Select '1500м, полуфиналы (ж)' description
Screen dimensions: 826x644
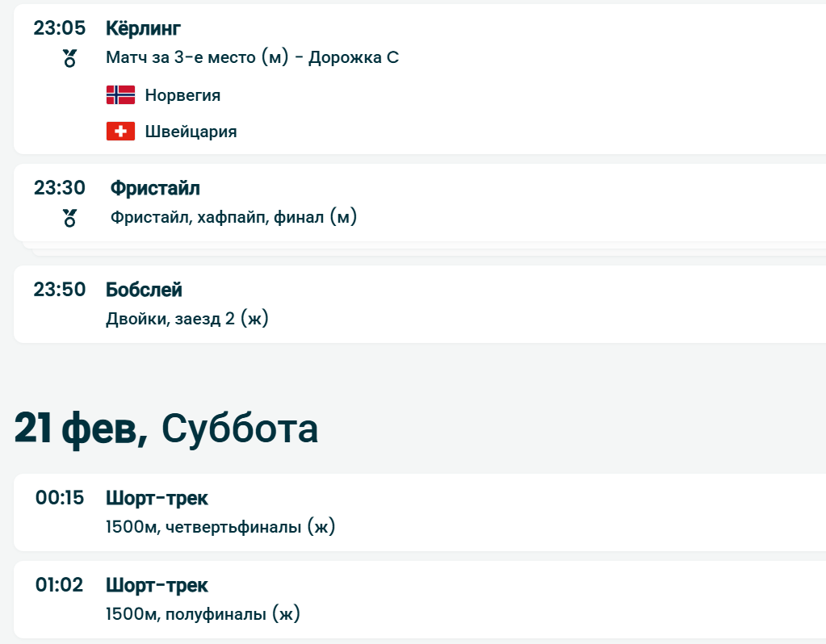[203, 614]
